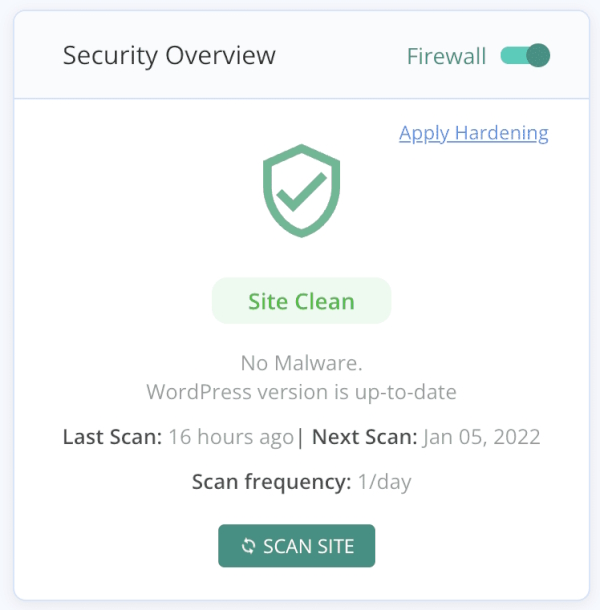Select the Jan 05, 2022 date
Screen dimensions: 600x610
[481, 437]
